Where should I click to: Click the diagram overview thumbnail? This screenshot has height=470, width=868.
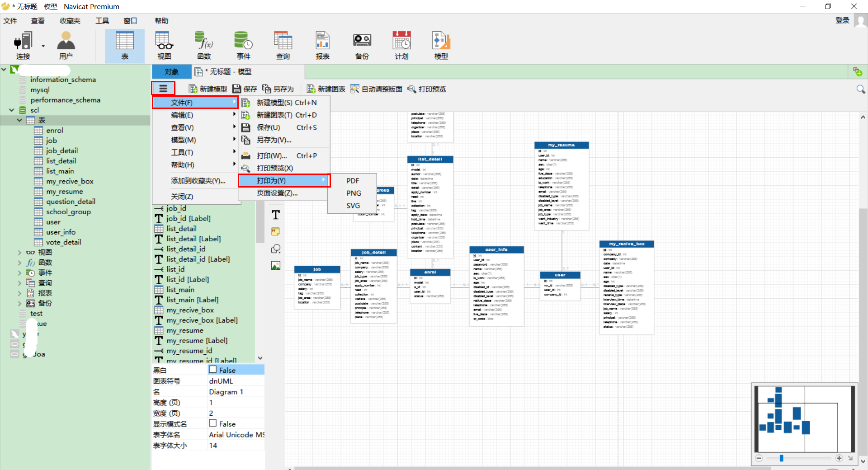(x=804, y=418)
